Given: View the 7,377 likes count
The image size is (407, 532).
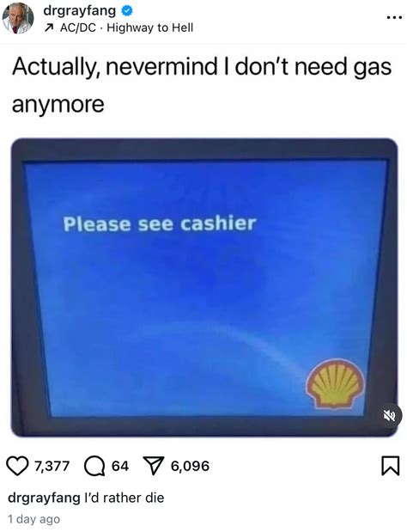Looking at the screenshot, I should 52,466.
